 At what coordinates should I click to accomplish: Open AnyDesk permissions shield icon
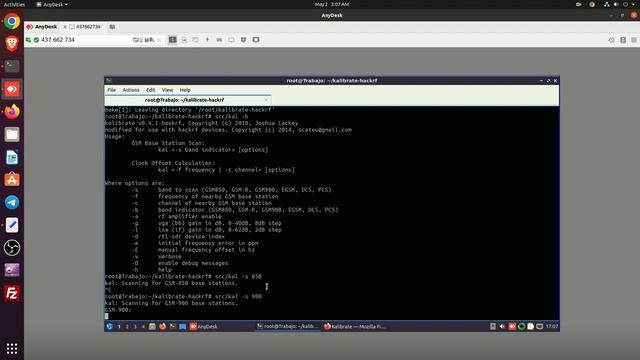tap(244, 40)
